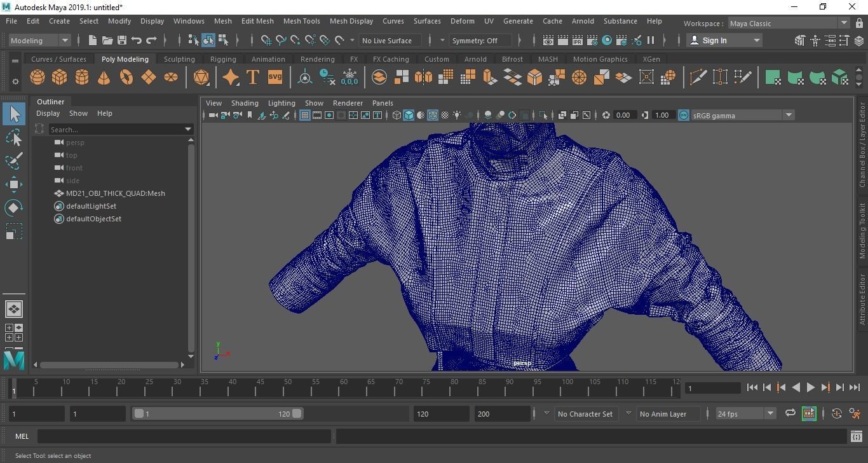Click the time range slider bar

(217, 413)
